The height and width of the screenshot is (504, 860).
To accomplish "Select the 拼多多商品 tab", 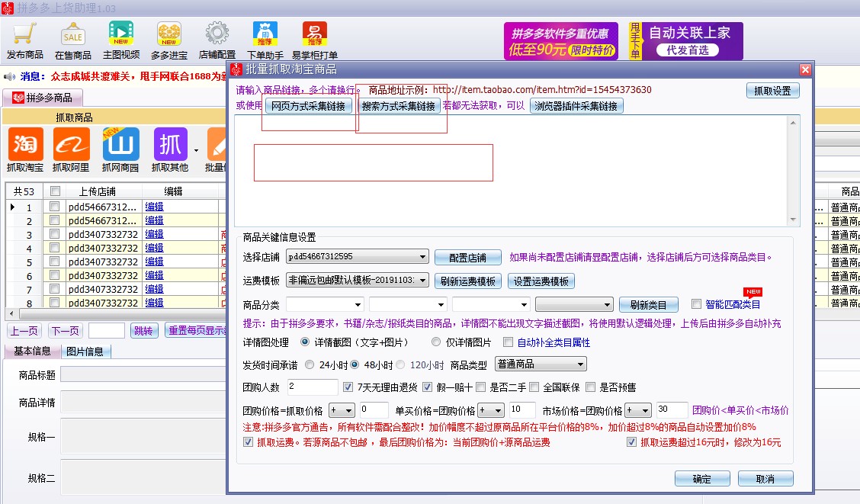I will point(42,98).
